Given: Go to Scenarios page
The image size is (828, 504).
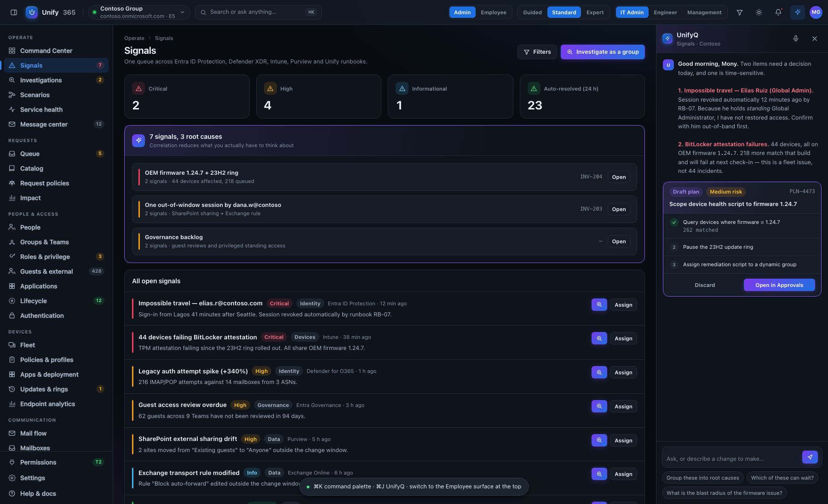Looking at the screenshot, I should pyautogui.click(x=56, y=95).
